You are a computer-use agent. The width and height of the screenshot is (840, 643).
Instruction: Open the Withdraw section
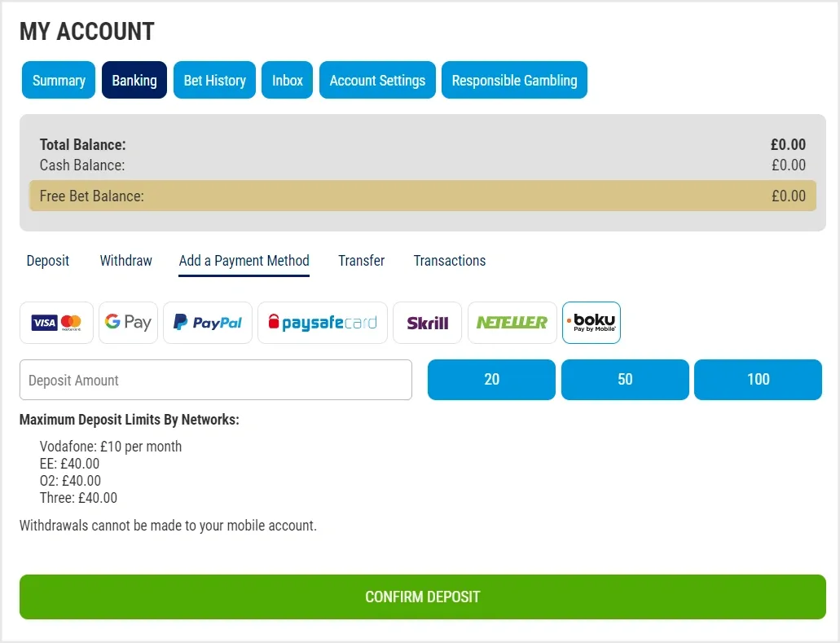pos(125,261)
